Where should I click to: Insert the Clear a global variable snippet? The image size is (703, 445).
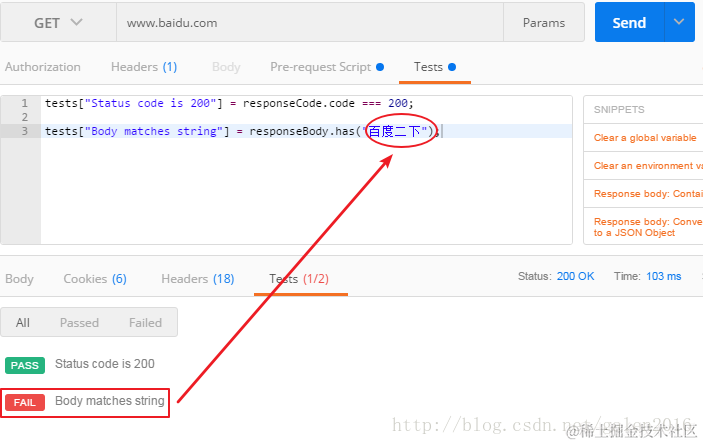pos(645,138)
